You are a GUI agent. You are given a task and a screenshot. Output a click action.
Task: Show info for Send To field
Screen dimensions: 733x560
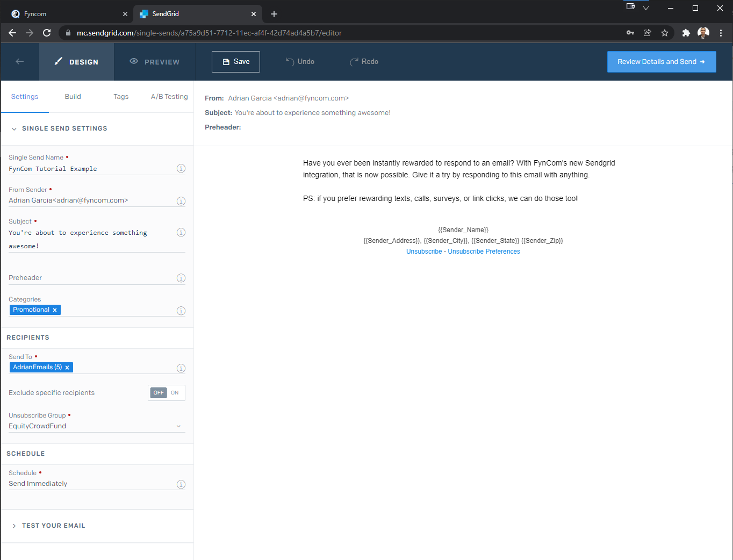181,368
